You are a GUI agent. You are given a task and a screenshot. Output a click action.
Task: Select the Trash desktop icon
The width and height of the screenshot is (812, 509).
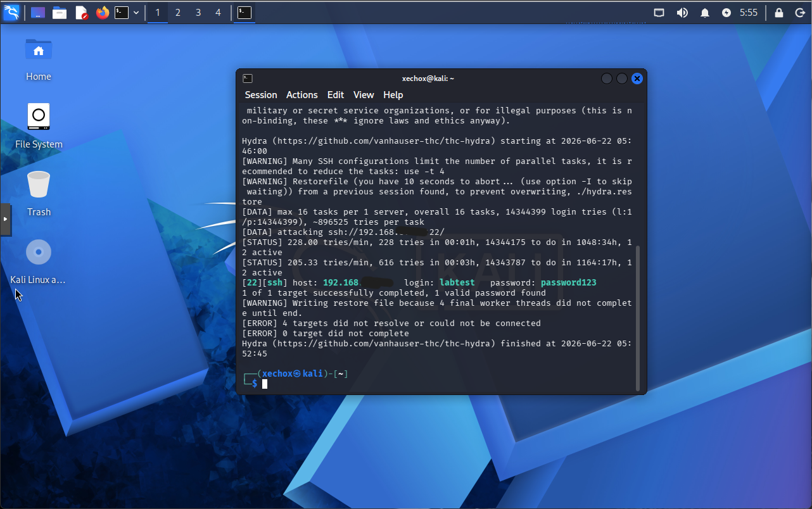[39, 194]
